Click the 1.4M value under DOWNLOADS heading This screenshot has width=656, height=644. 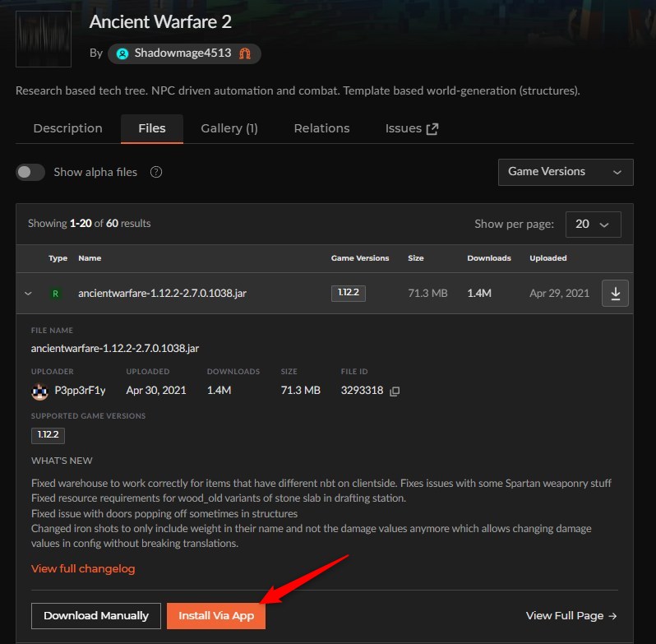coord(219,391)
